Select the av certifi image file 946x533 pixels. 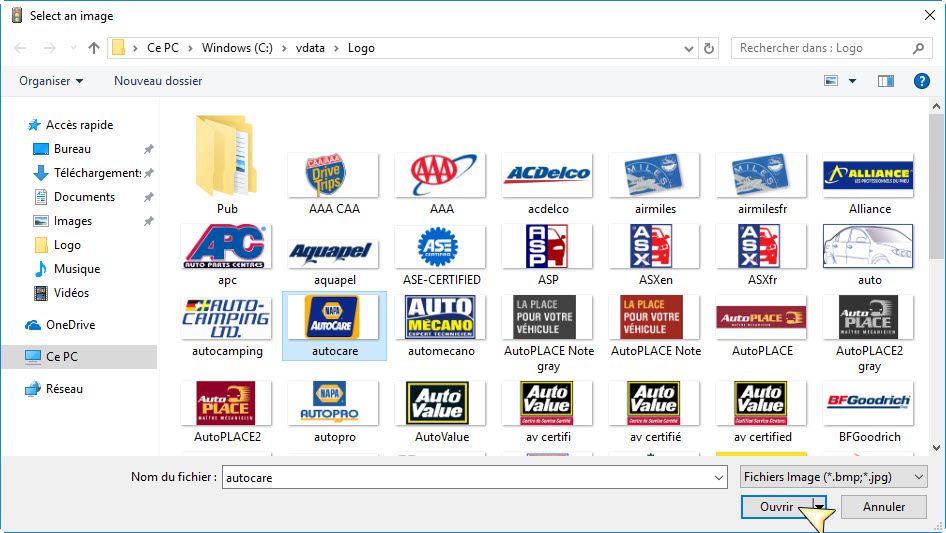point(548,403)
